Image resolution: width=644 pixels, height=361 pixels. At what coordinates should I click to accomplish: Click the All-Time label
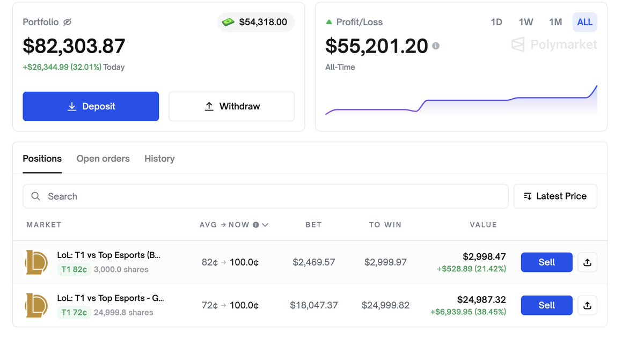click(340, 67)
